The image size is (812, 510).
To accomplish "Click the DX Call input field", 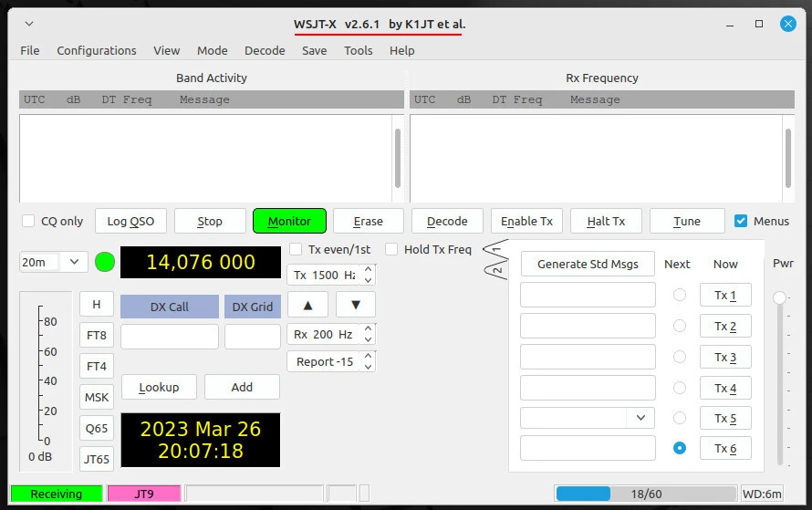I will point(169,337).
